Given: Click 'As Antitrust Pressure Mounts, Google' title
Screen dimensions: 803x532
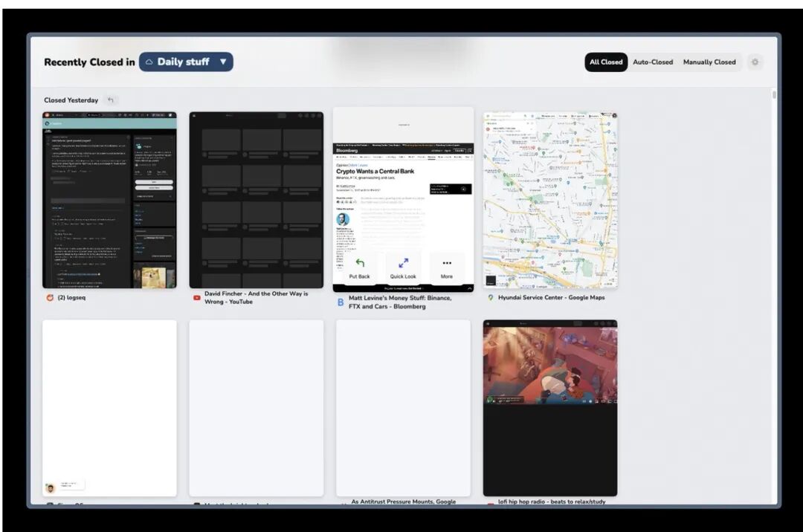Looking at the screenshot, I should click(x=404, y=502).
